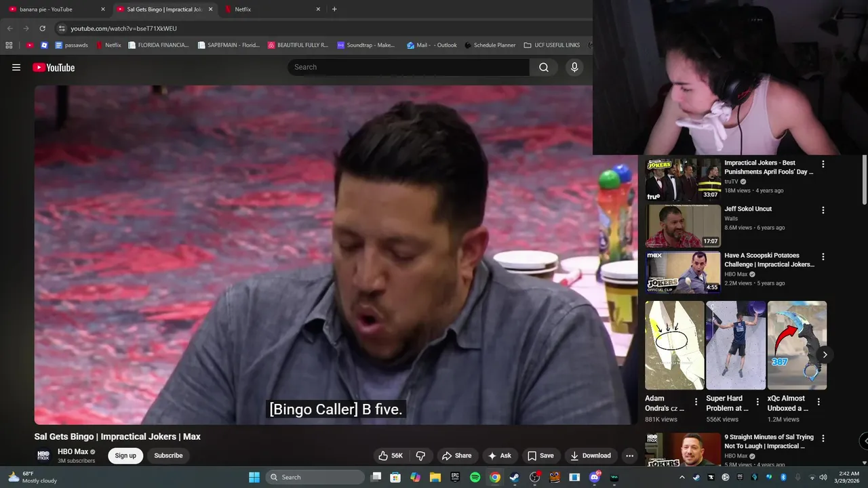Viewport: 868px width, 488px height.
Task: Open options for Super Hard Problem short
Action: point(757,401)
